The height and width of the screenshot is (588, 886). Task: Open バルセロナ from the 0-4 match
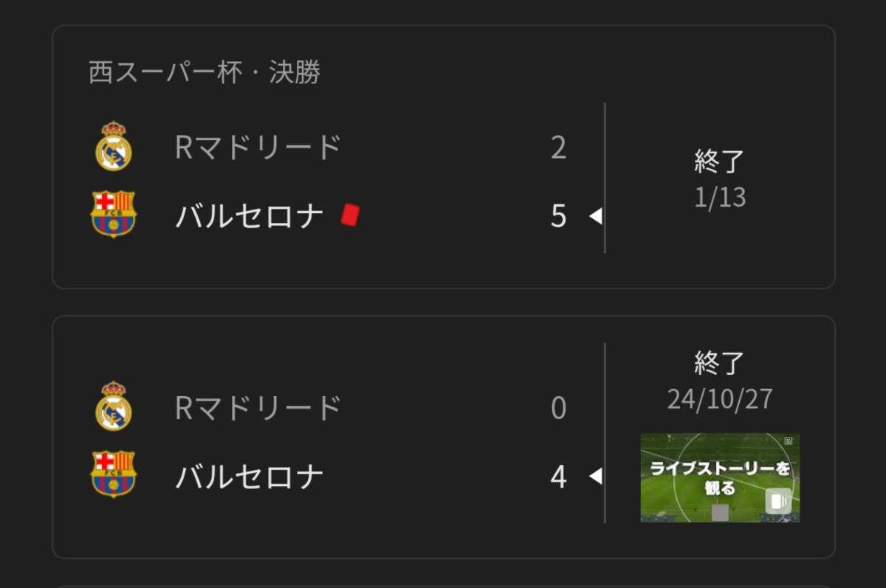click(250, 477)
